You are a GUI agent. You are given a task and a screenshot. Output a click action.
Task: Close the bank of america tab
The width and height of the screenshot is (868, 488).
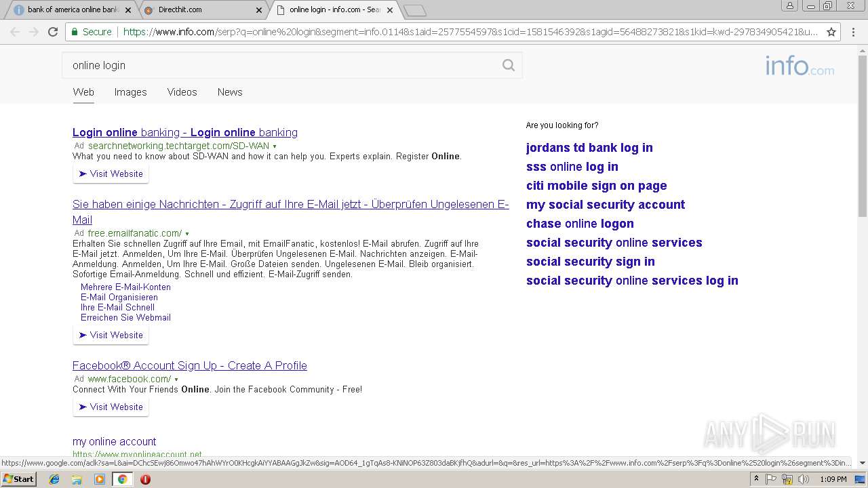click(128, 10)
